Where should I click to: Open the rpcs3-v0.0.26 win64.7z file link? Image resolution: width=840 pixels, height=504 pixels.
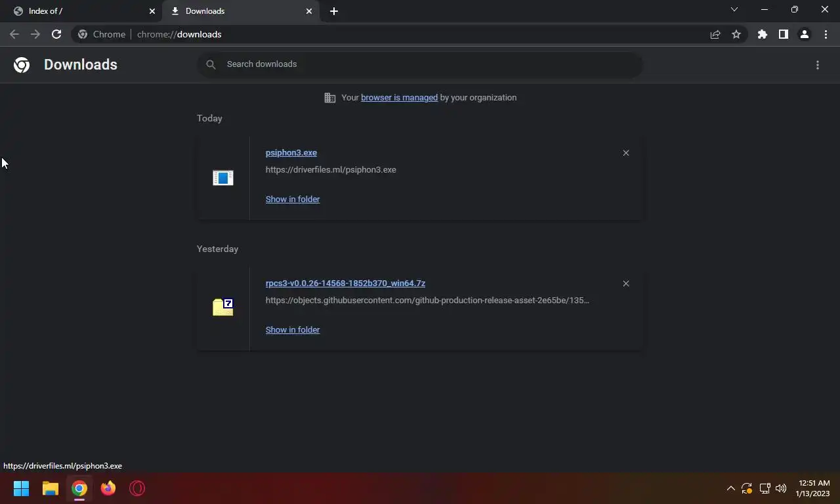(345, 283)
